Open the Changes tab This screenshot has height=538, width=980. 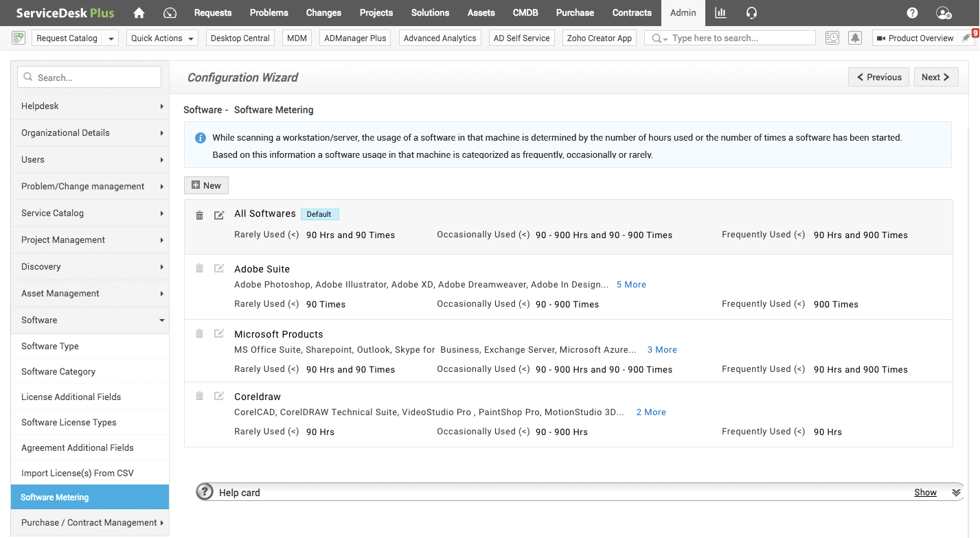pos(323,12)
